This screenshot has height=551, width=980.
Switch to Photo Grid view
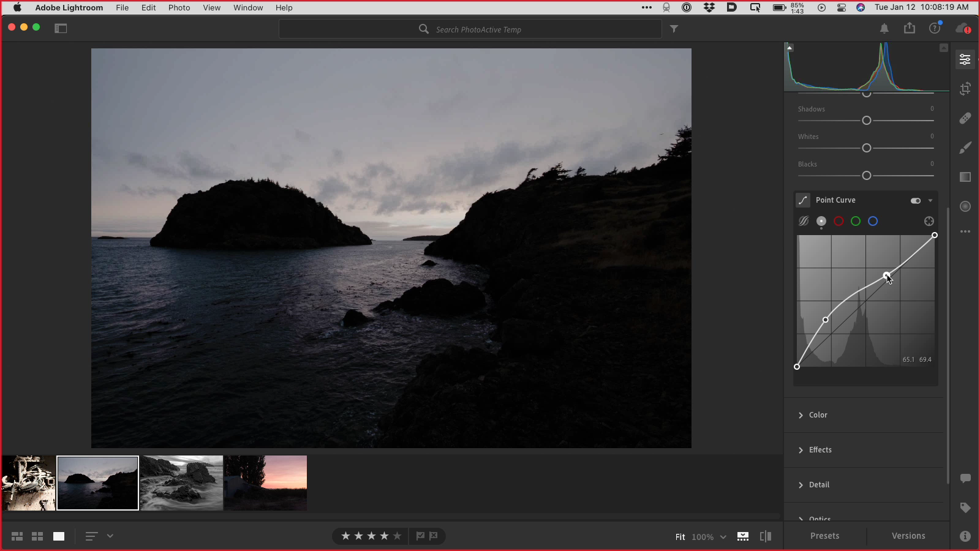pyautogui.click(x=17, y=536)
